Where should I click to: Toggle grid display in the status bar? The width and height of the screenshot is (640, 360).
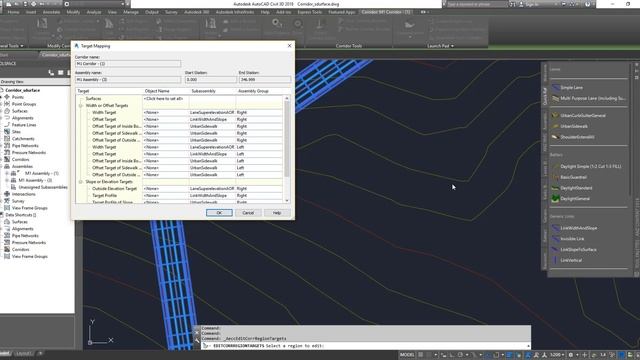click(420, 355)
